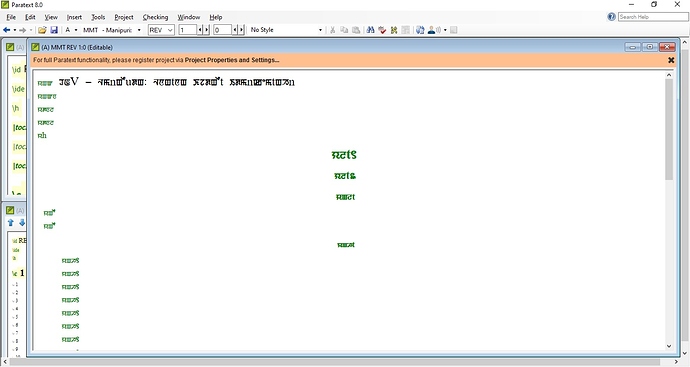Click the \ide marker in background window

click(18, 89)
